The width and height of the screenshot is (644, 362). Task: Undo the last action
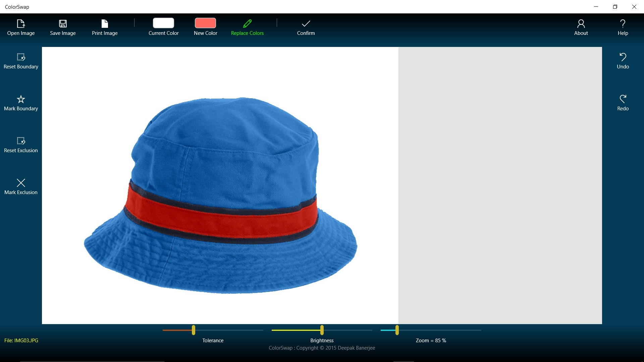(623, 61)
